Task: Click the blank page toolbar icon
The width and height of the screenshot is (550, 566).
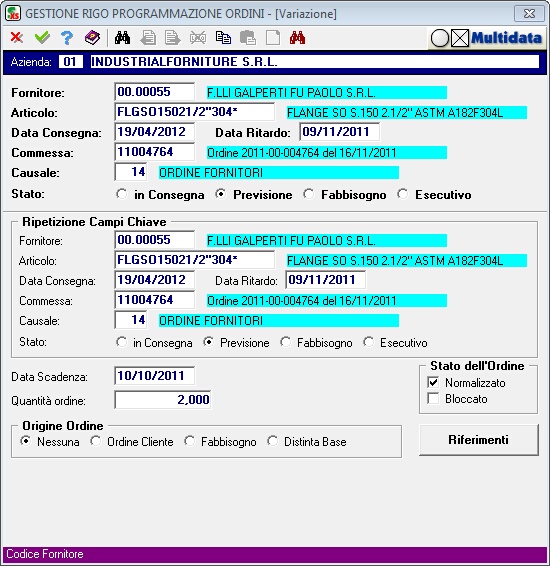Action: [273, 38]
